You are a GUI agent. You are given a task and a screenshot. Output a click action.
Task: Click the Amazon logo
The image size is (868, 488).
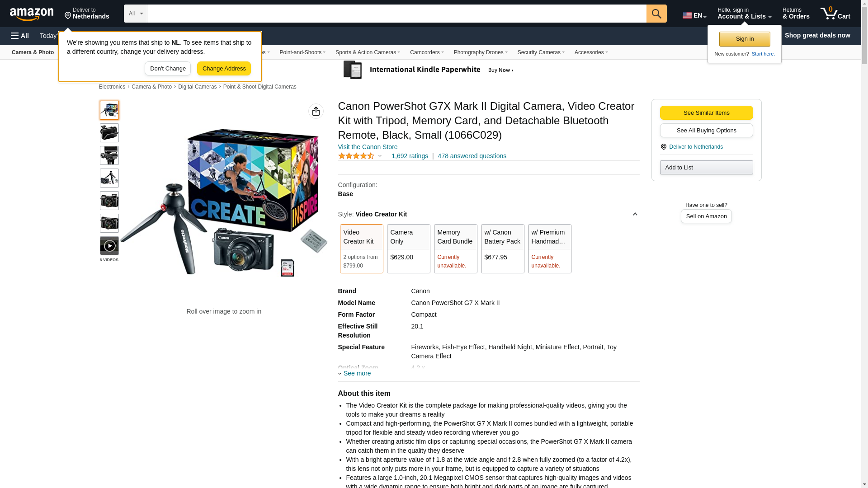click(x=32, y=14)
